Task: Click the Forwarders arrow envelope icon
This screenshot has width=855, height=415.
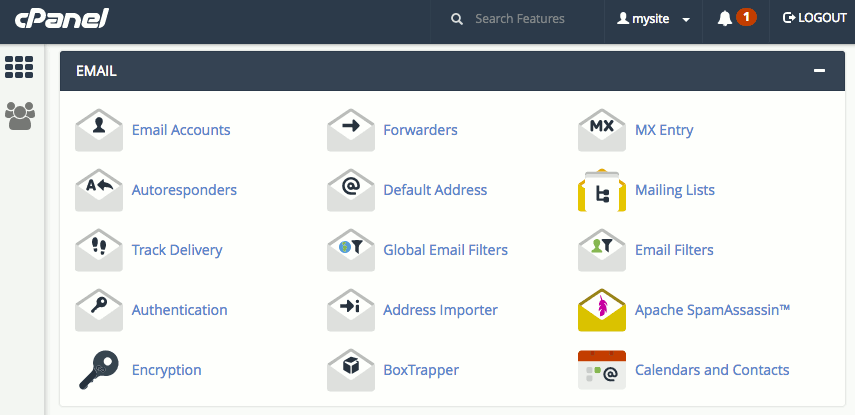Action: (351, 130)
